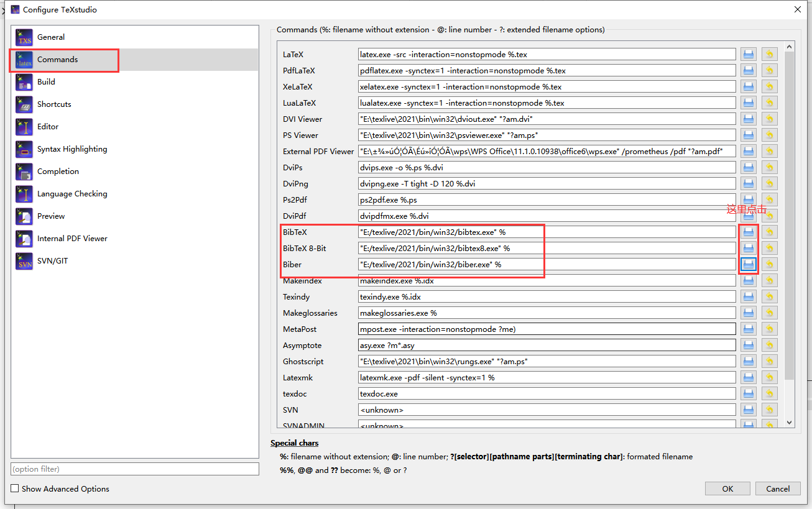Image resolution: width=812 pixels, height=509 pixels.
Task: Browse for Makeindex executable
Action: point(749,280)
